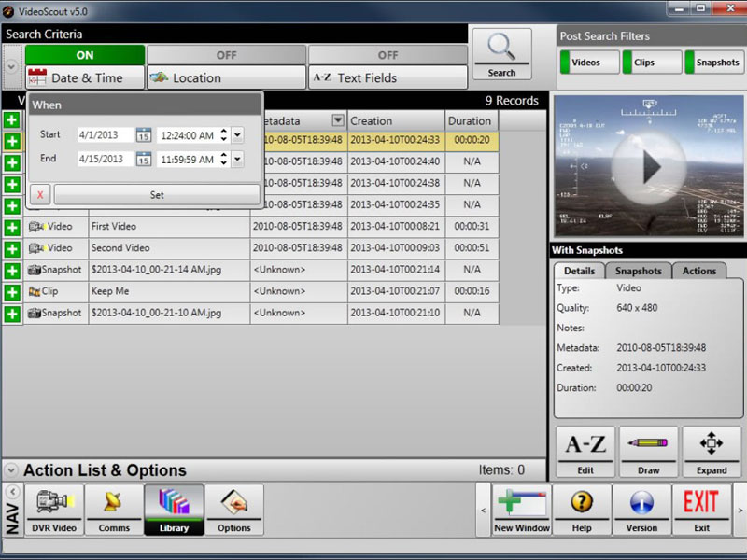Click the Set button in When popup

coord(157,195)
